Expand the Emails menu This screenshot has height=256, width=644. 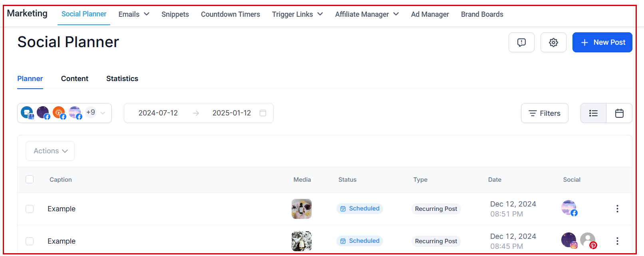[x=134, y=14]
